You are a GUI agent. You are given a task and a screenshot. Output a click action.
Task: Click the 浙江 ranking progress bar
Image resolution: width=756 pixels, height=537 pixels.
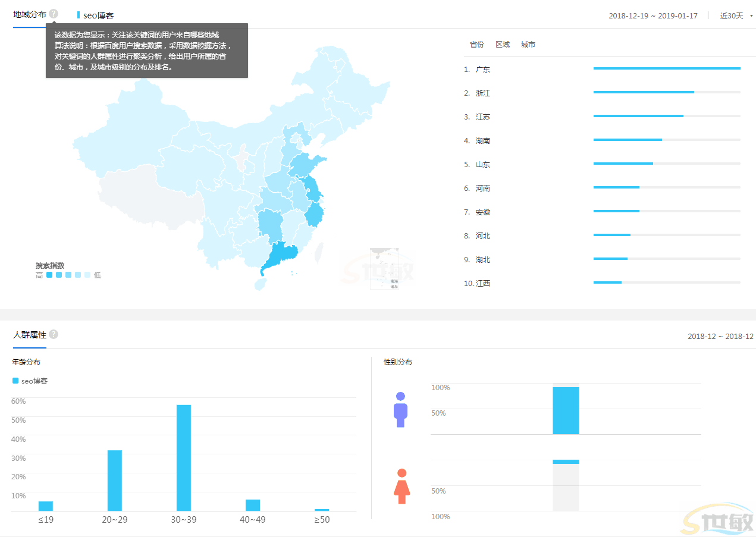point(667,92)
